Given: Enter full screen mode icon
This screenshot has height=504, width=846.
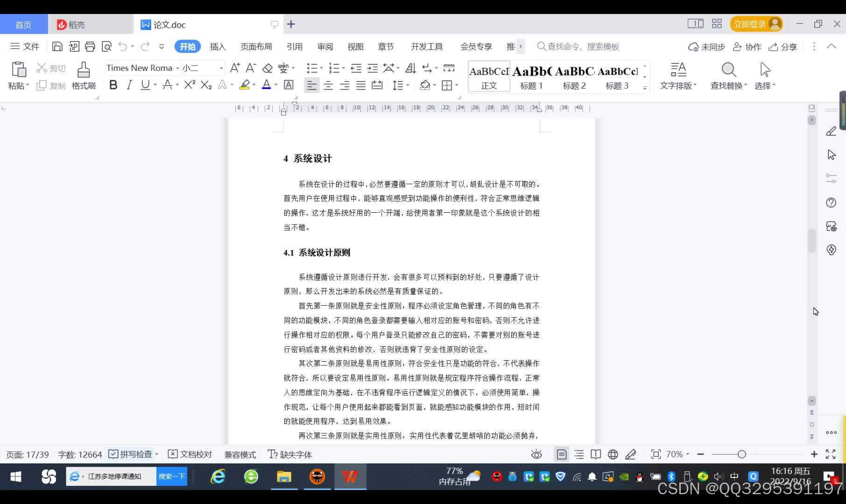Looking at the screenshot, I should point(831,455).
